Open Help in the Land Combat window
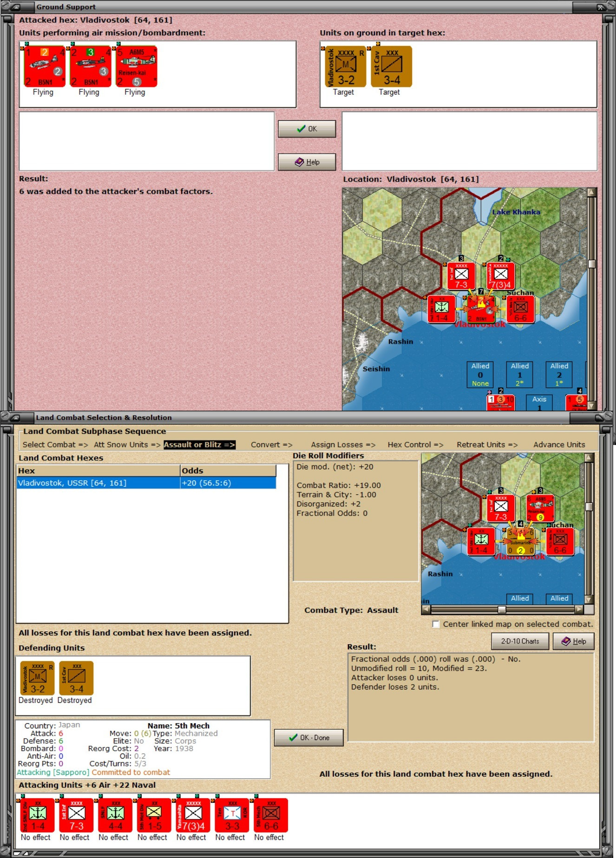Viewport: 616px width, 858px height. point(574,641)
